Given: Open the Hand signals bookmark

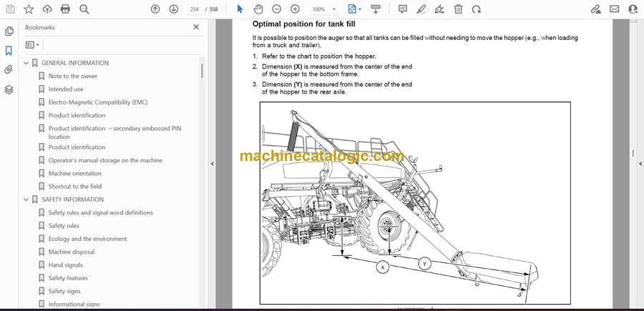Looking at the screenshot, I should pos(66,265).
